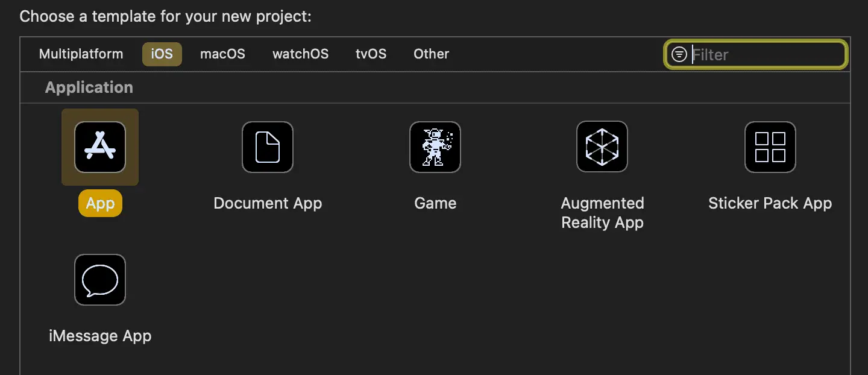This screenshot has height=375, width=868.
Task: Switch to the macOS tab
Action: coord(222,54)
